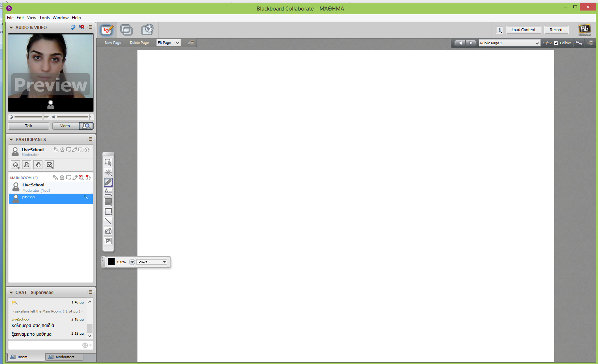
Task: Open audio and video settings gear icon
Action: pyautogui.click(x=82, y=27)
